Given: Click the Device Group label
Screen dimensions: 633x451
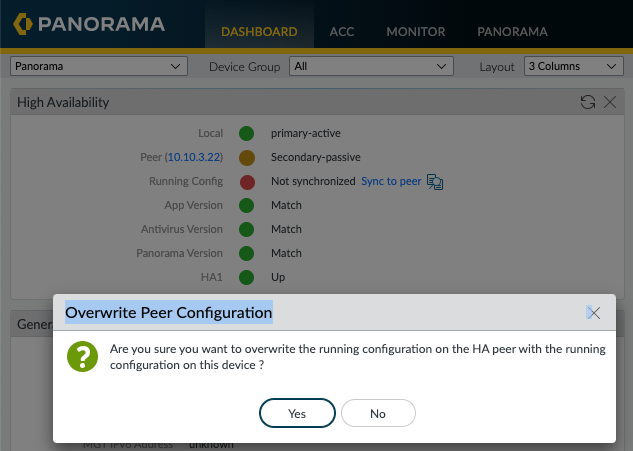Looking at the screenshot, I should [244, 67].
